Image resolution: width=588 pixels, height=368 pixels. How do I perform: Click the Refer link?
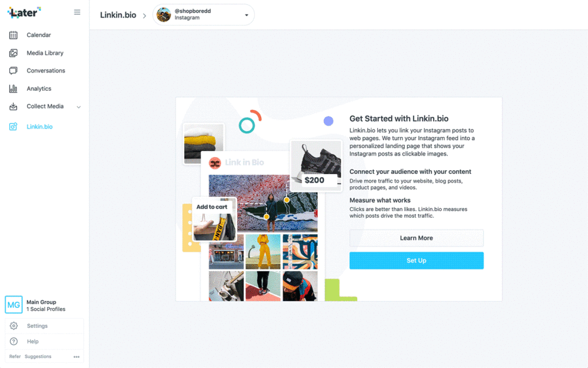[15, 356]
